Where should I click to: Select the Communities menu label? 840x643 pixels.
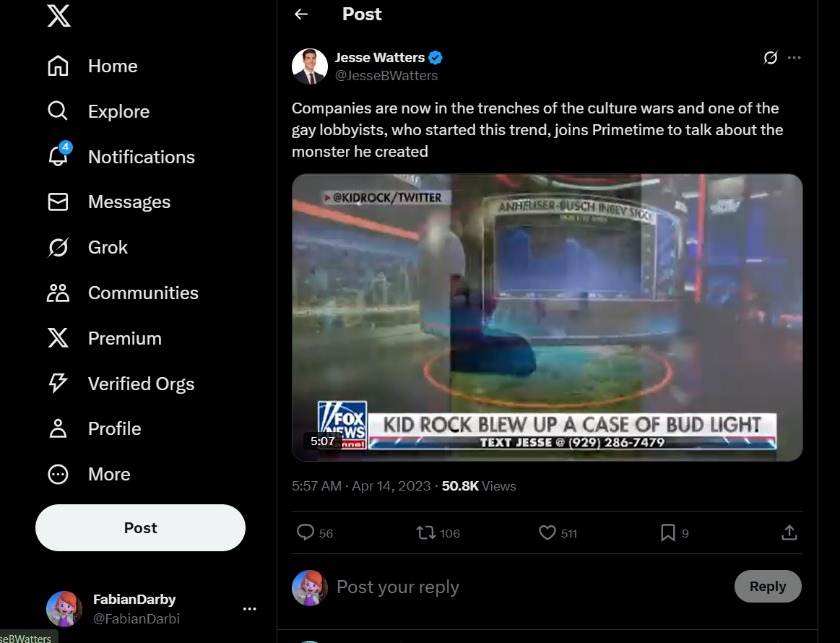(143, 293)
